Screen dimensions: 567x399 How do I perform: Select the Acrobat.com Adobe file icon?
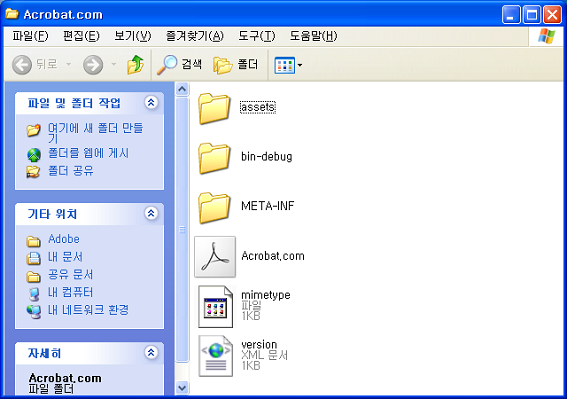(215, 257)
